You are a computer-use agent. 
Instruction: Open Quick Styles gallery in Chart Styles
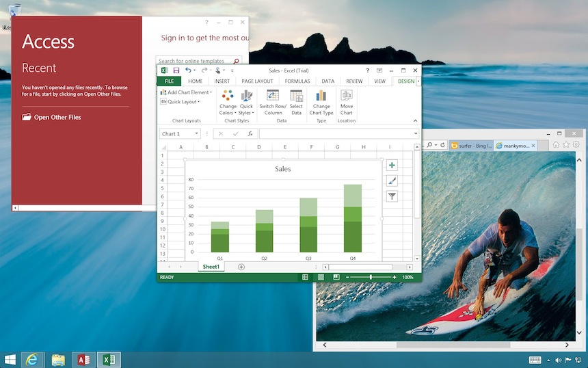tap(246, 103)
